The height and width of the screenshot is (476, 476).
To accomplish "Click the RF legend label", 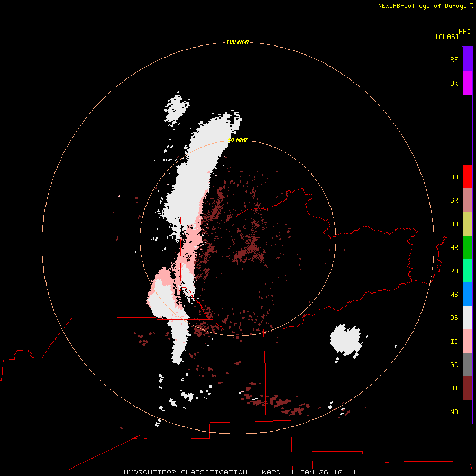I will [454, 60].
